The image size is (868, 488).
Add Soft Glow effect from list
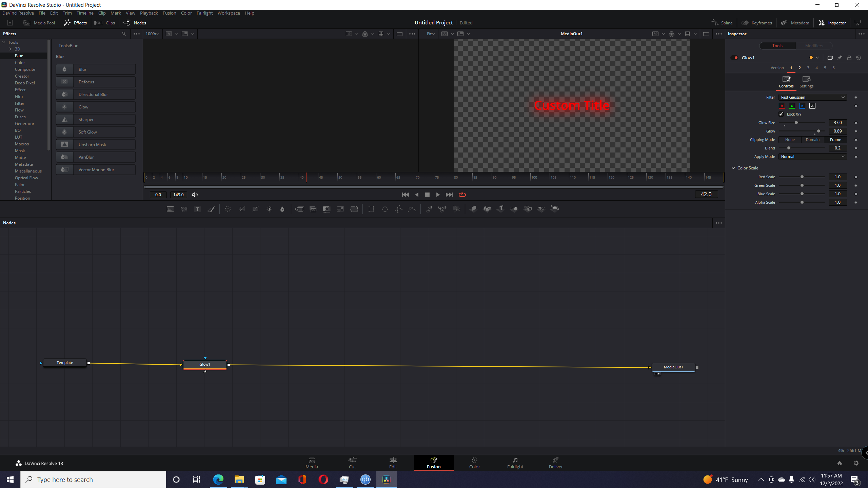96,132
